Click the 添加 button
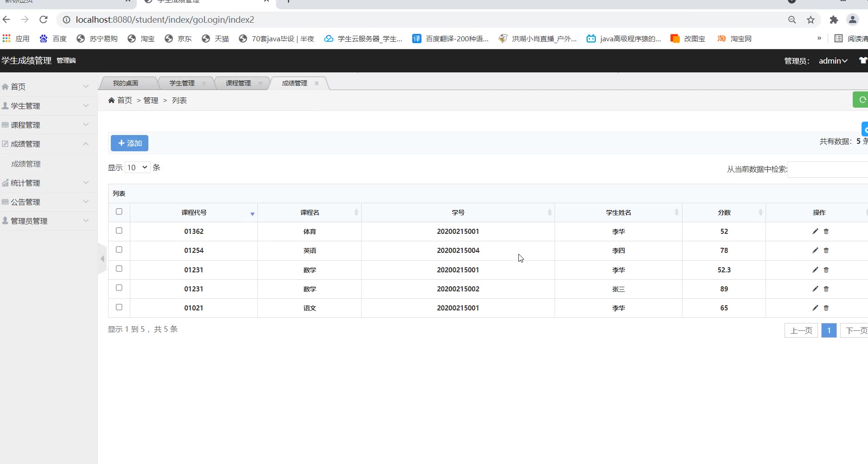This screenshot has height=464, width=868. pos(129,143)
